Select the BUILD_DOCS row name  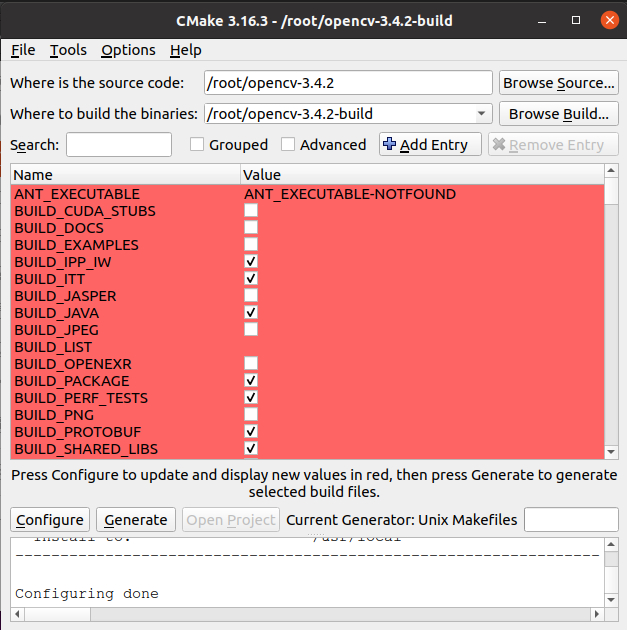point(59,228)
